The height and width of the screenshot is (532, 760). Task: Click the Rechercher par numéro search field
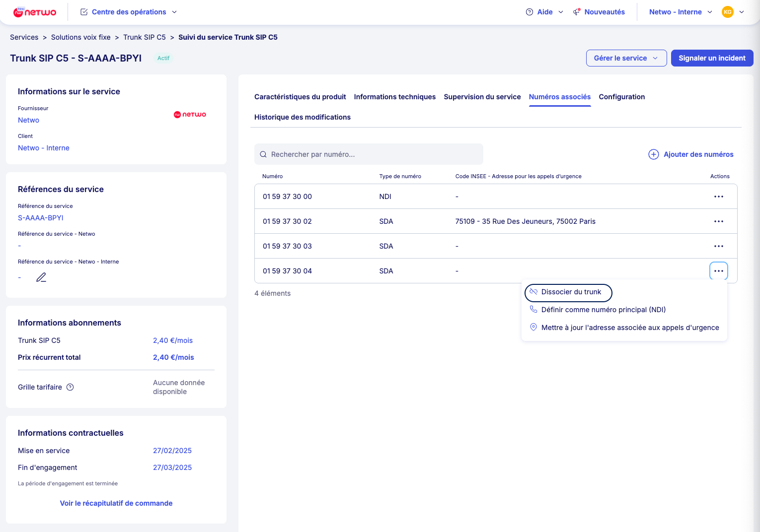coord(369,154)
